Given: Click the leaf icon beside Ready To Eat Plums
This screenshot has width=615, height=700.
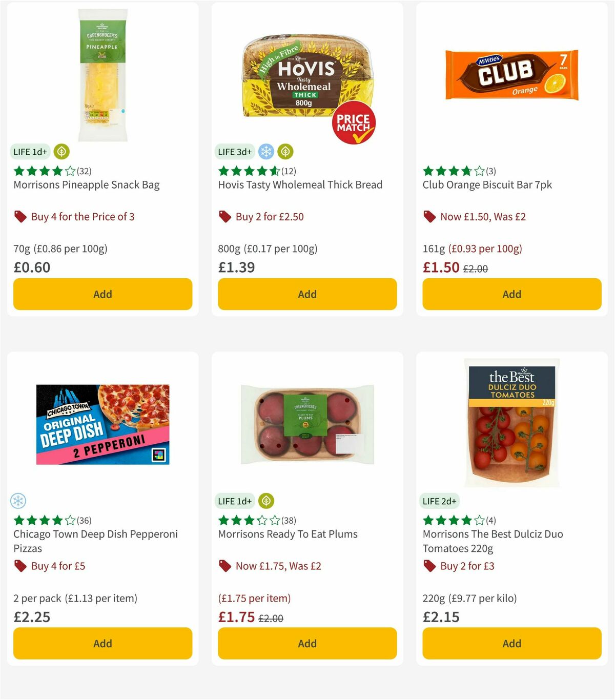Looking at the screenshot, I should [x=265, y=501].
